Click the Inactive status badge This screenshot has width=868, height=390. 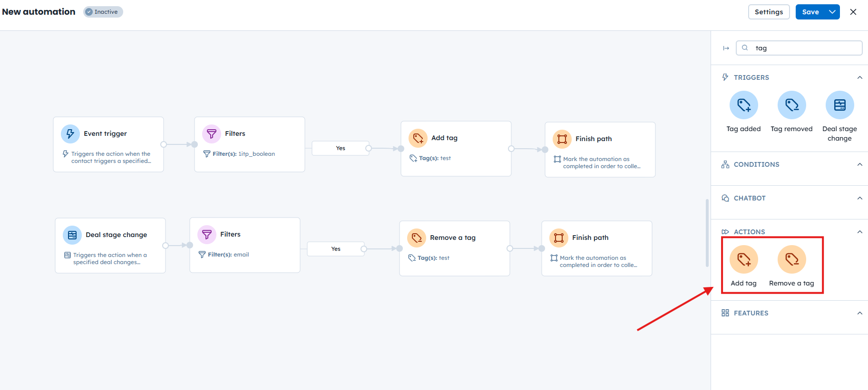(103, 12)
